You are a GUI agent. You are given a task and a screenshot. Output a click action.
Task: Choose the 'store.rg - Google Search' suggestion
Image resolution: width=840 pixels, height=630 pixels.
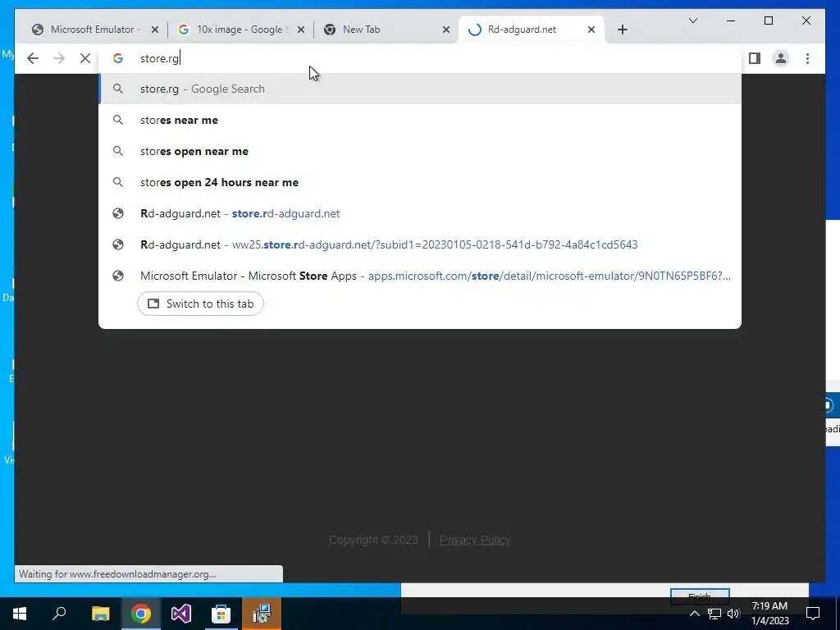[x=420, y=89]
